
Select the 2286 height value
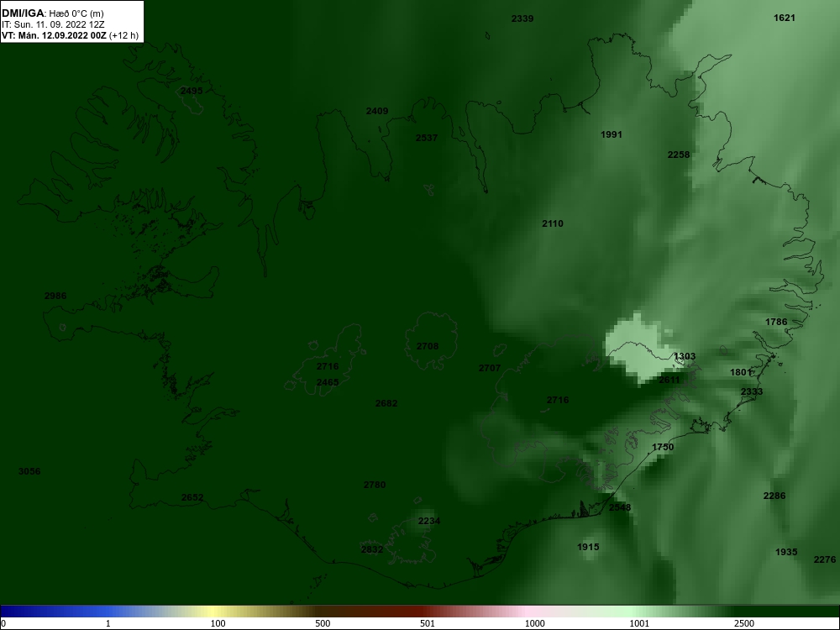[x=774, y=496]
